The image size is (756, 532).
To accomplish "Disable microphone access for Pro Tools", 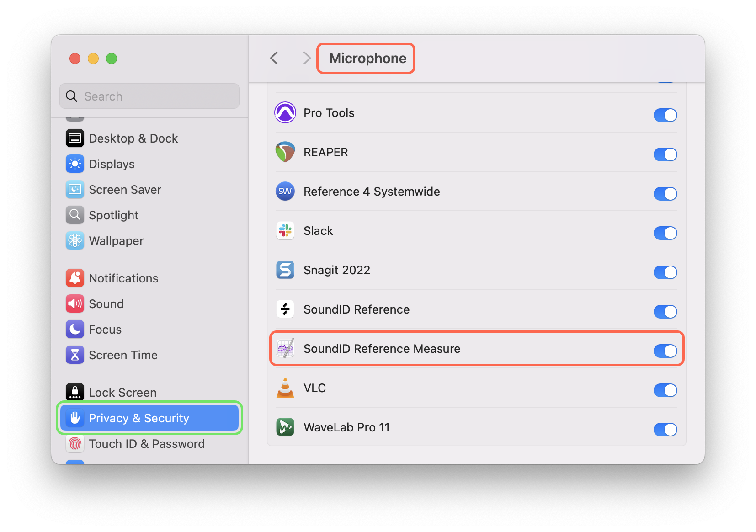I will [665, 115].
